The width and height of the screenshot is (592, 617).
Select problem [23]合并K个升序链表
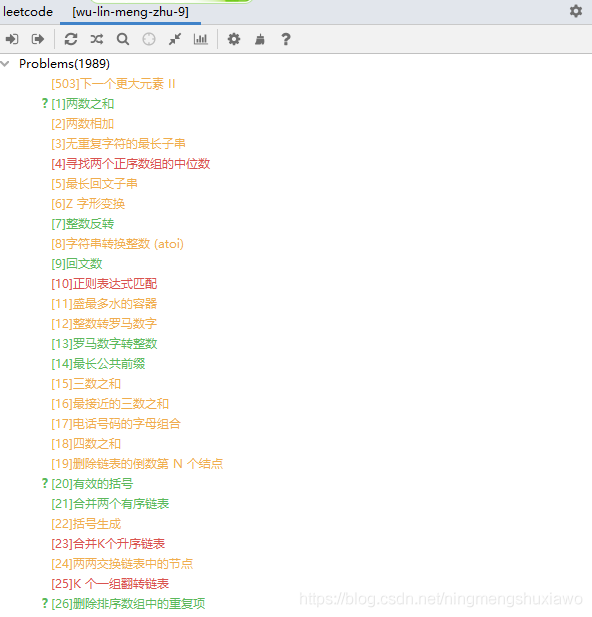[108, 544]
